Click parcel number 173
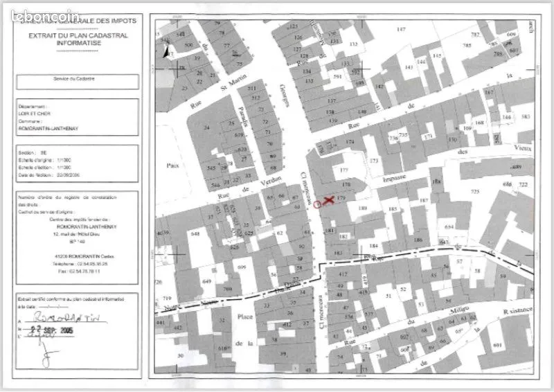Screen dimensions: 554x392 pyautogui.click(x=374, y=161)
